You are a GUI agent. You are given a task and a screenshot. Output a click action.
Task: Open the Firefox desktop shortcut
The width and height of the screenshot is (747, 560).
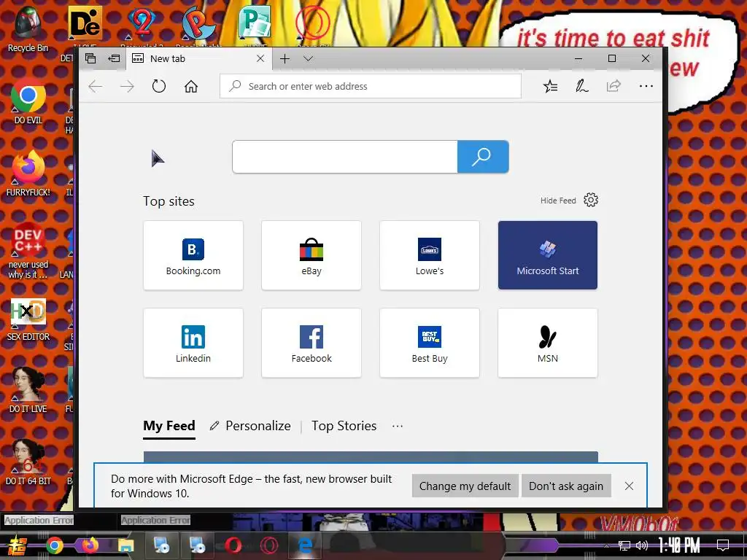coord(28,174)
